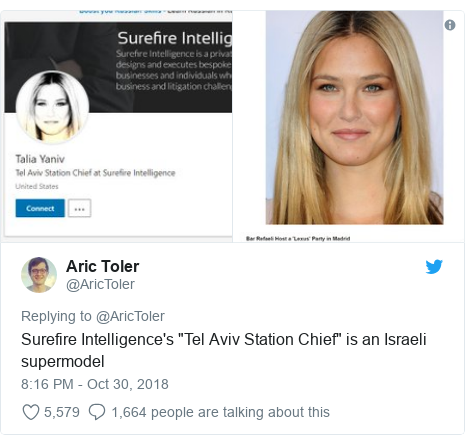Open the @AricToler handle under name
465x445 pixels.
click(100, 284)
